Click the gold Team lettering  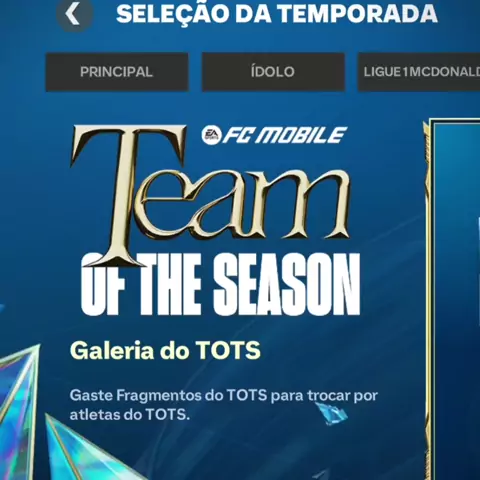coord(210,195)
